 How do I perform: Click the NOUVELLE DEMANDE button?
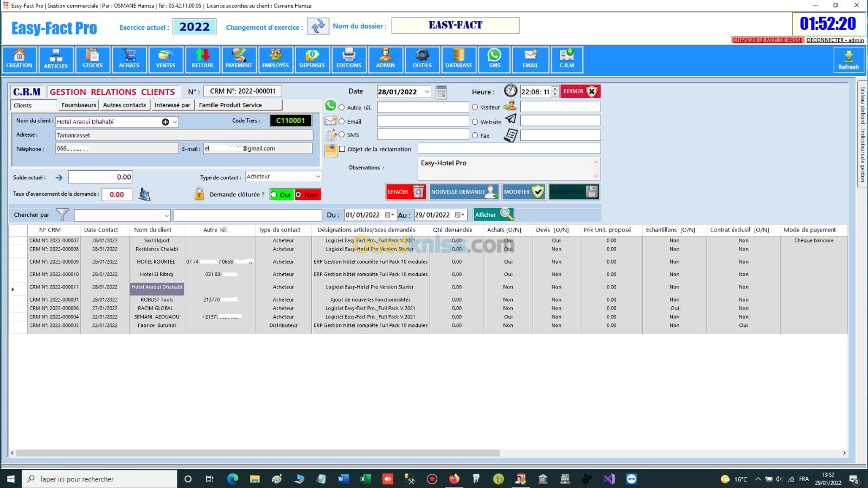[464, 192]
